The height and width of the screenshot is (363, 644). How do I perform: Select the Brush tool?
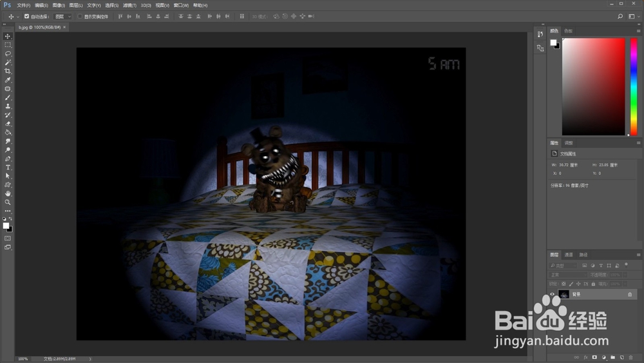tap(7, 97)
